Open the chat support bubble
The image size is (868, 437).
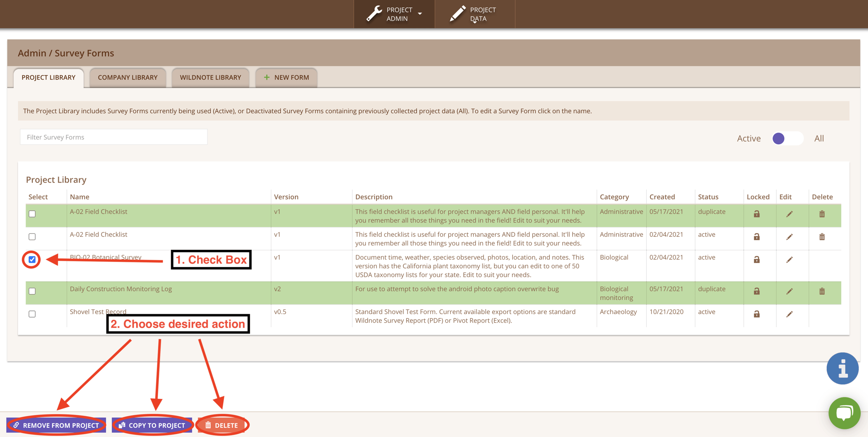pyautogui.click(x=844, y=413)
